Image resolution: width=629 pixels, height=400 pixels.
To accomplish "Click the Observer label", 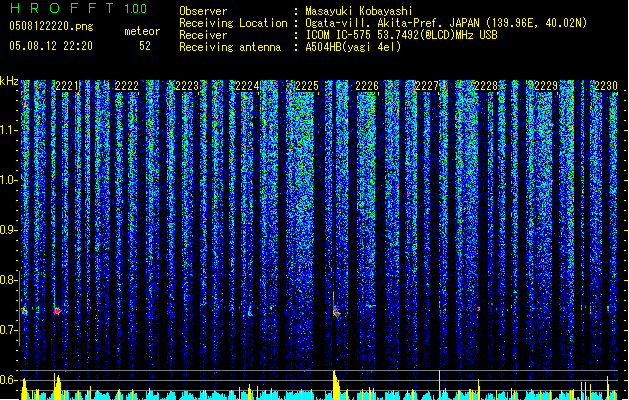I will [203, 11].
